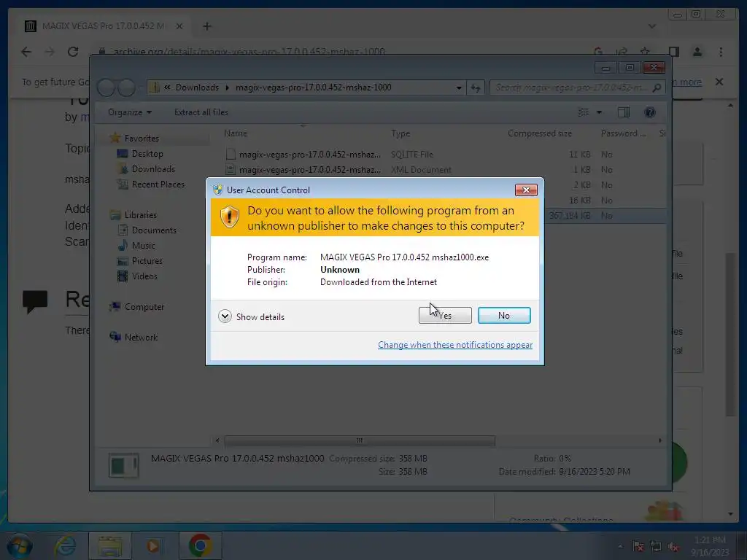This screenshot has height=560, width=747.
Task: Toggle Chrome side panel icon
Action: point(673,52)
